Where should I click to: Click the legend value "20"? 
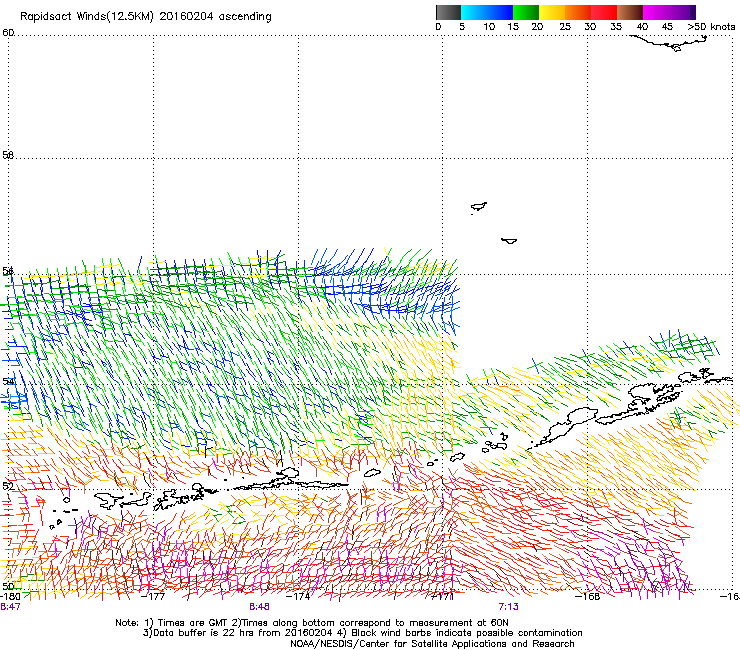(537, 26)
